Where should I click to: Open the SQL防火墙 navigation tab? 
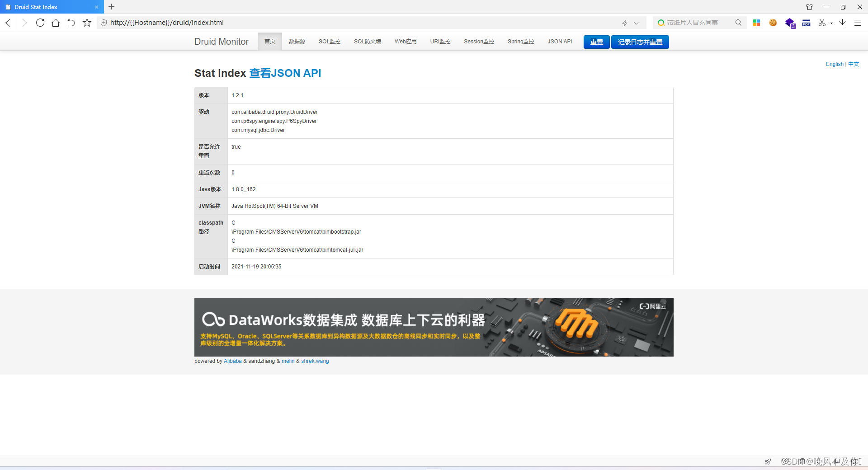coord(368,42)
